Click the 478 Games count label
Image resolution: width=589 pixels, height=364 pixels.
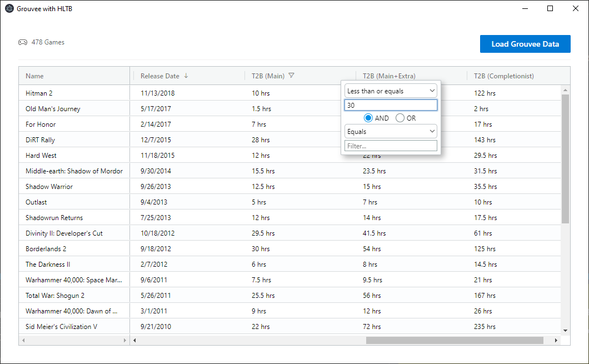48,42
